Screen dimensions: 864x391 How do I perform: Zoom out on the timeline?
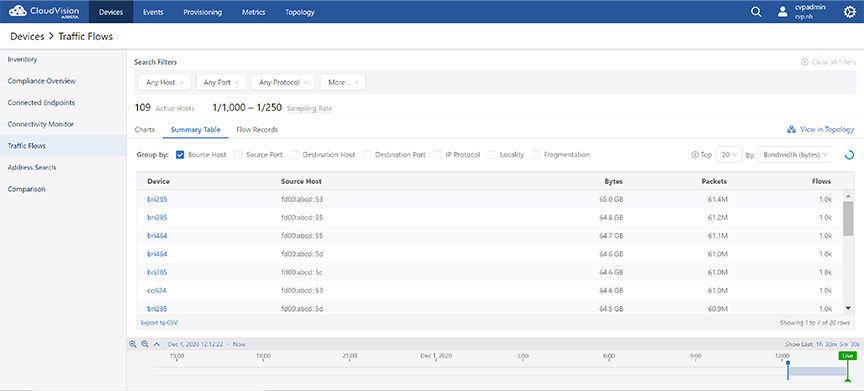pyautogui.click(x=144, y=344)
